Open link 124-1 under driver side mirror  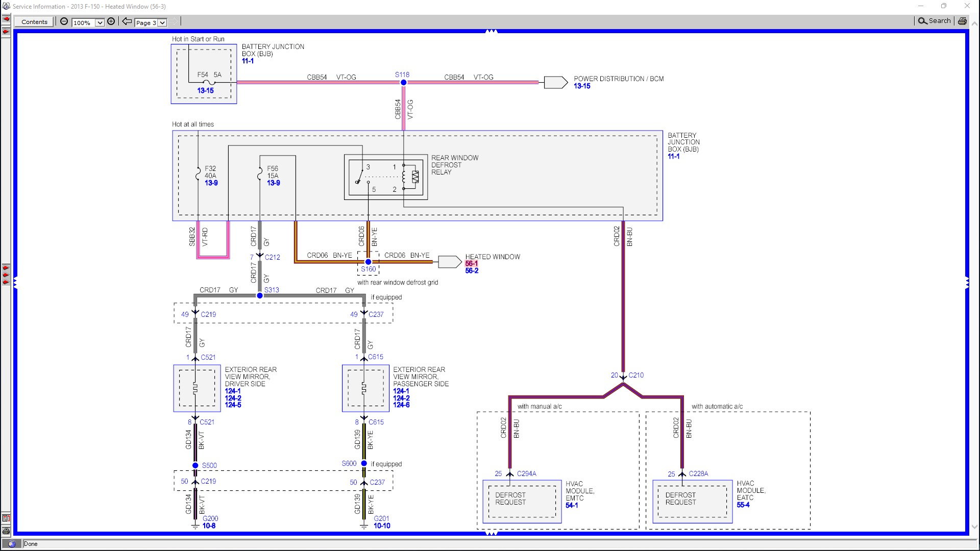coord(233,391)
